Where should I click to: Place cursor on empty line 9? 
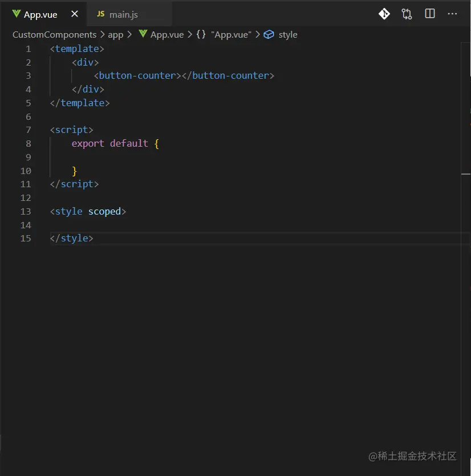click(x=255, y=158)
